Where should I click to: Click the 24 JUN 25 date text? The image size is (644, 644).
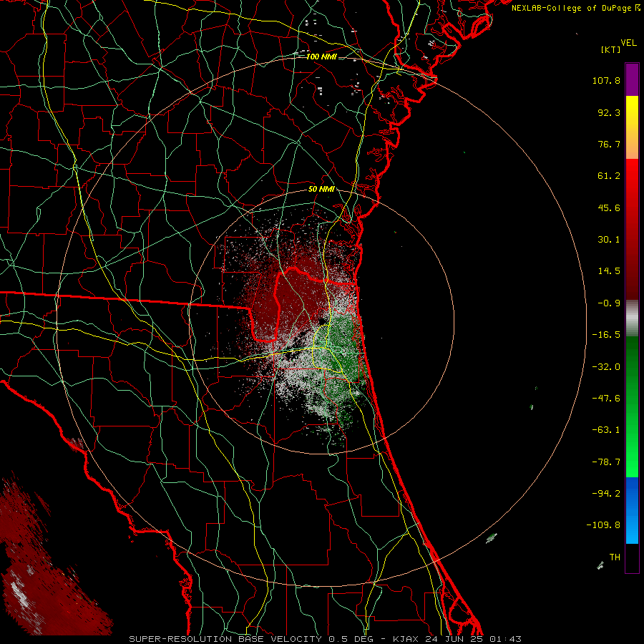[454, 639]
